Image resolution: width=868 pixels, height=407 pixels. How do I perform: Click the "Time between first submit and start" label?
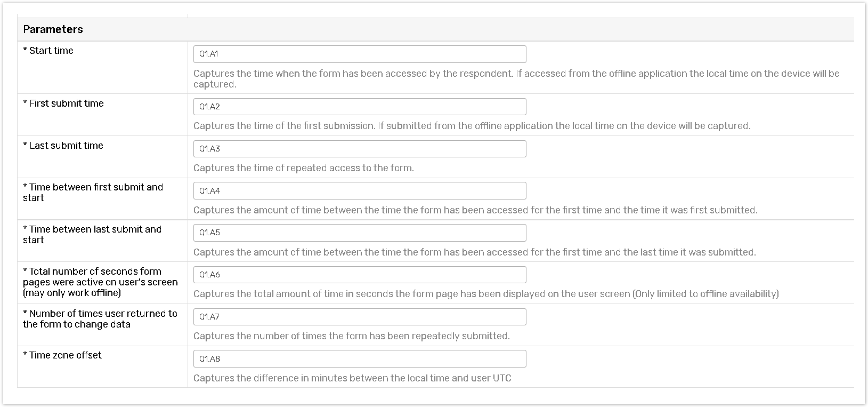click(93, 193)
